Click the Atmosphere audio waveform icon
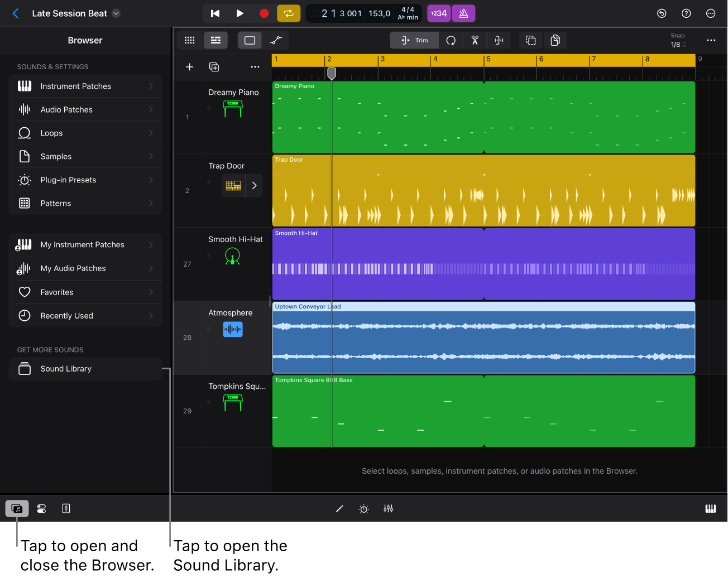Viewport: 728px width, 578px height. [x=233, y=329]
